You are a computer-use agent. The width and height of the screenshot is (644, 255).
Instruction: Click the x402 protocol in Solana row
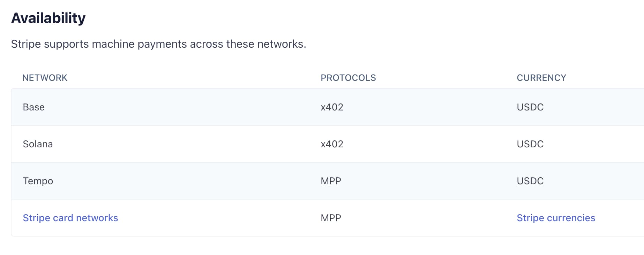point(332,144)
